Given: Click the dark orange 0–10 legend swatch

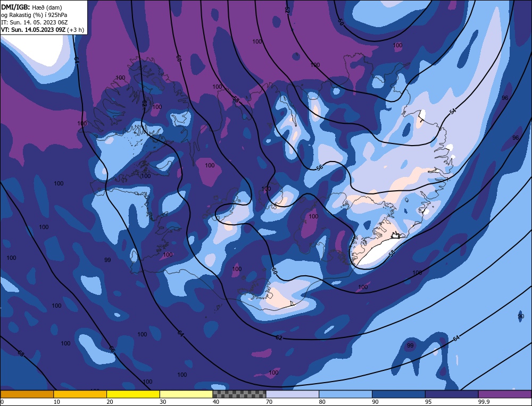Looking at the screenshot, I should coord(27,394).
